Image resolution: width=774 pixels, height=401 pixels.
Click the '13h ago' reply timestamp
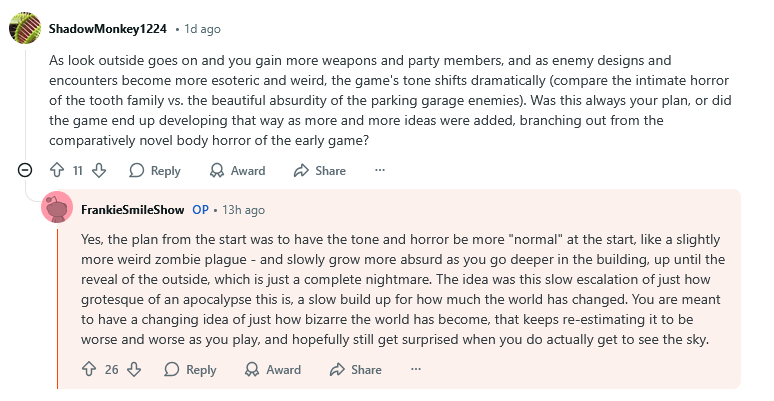tap(244, 210)
